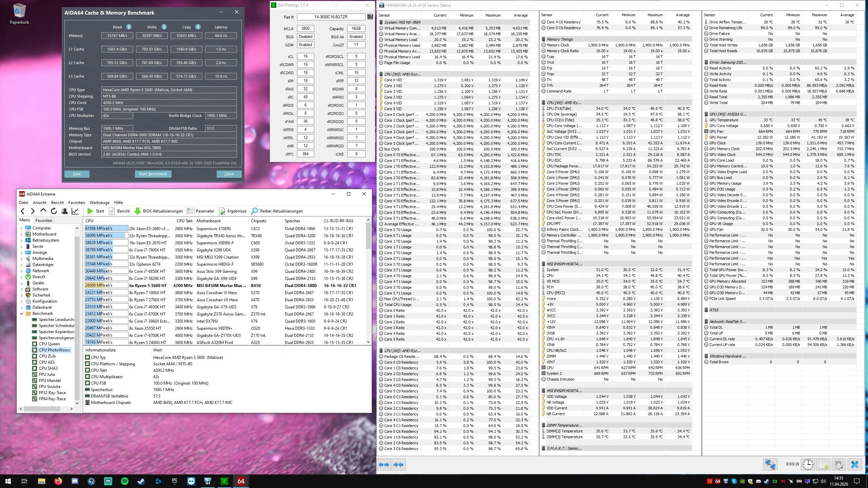Screen dimensions: 868x488
Task: Click the HWiNFO blue X close-sensors icon
Action: click(x=855, y=464)
